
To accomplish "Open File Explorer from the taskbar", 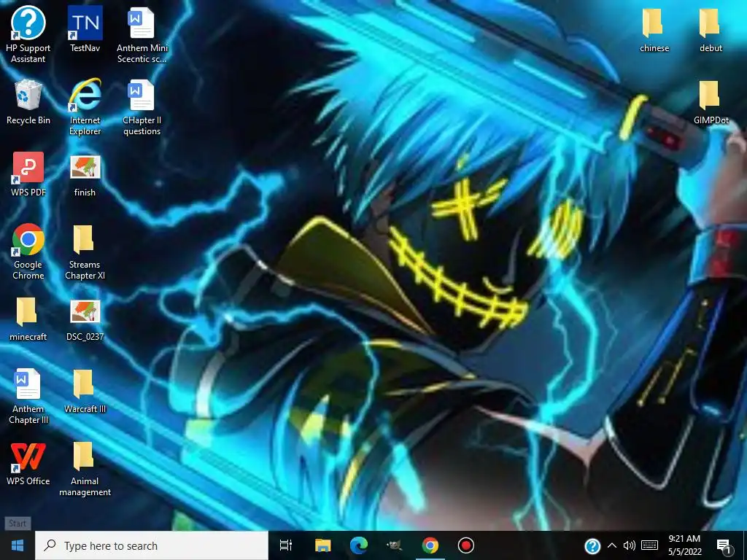I will click(x=322, y=545).
